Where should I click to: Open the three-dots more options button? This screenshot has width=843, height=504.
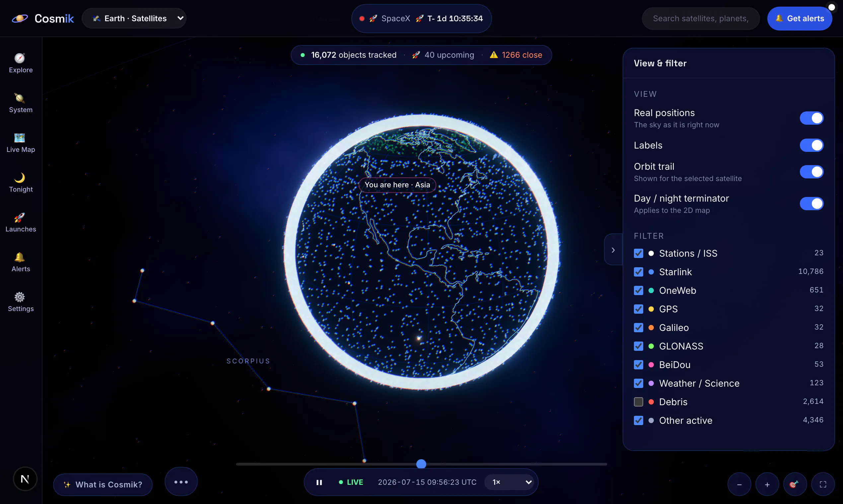click(181, 481)
